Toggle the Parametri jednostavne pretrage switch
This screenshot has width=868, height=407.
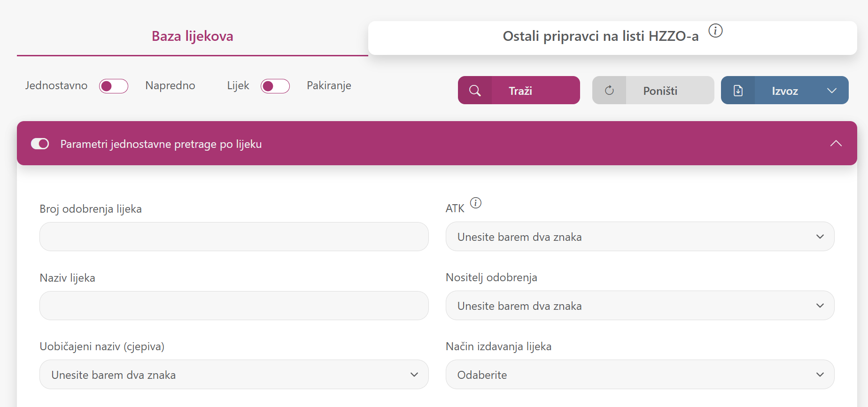pos(40,144)
